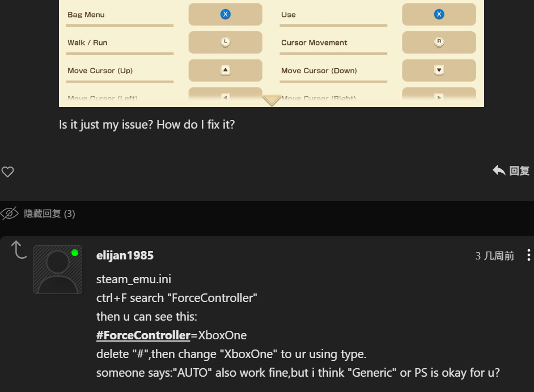The image size is (534, 392).
Task: Click the Walk / Run L stick icon
Action: (x=225, y=42)
